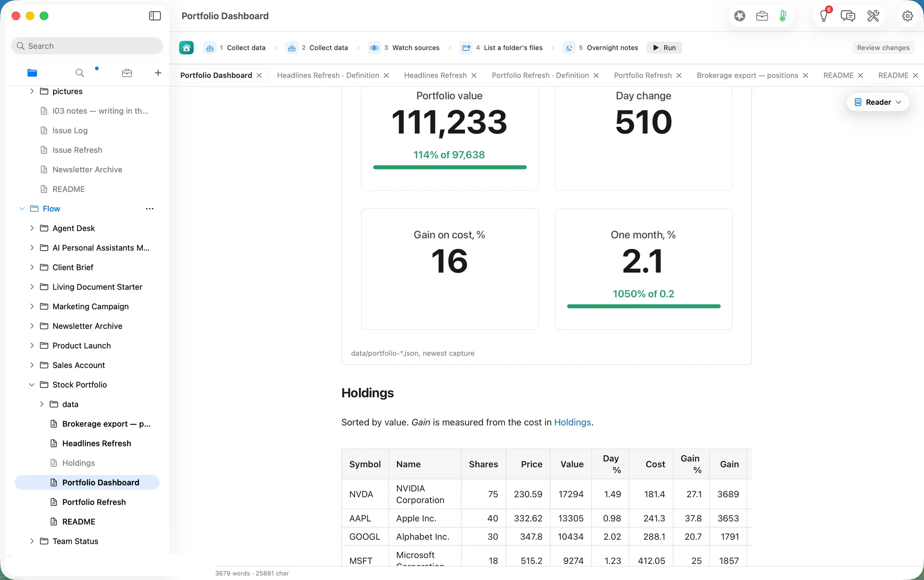924x580 pixels.
Task: Click step 3 Watch sources eye icon
Action: [x=374, y=48]
